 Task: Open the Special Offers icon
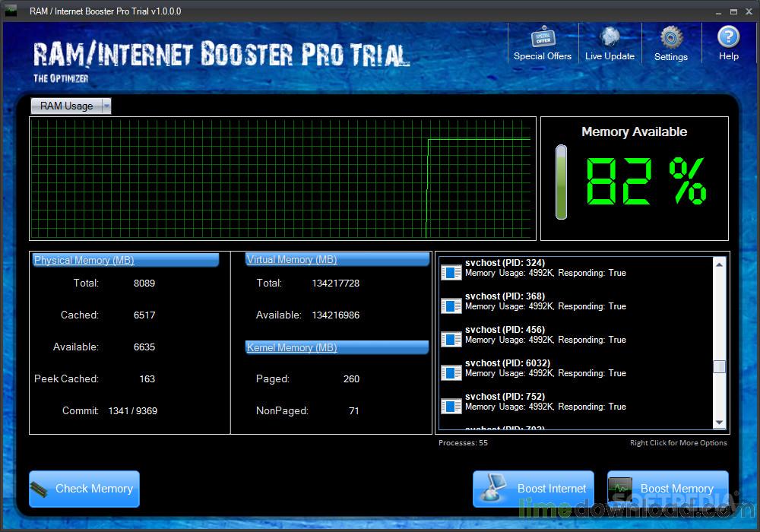(x=543, y=36)
